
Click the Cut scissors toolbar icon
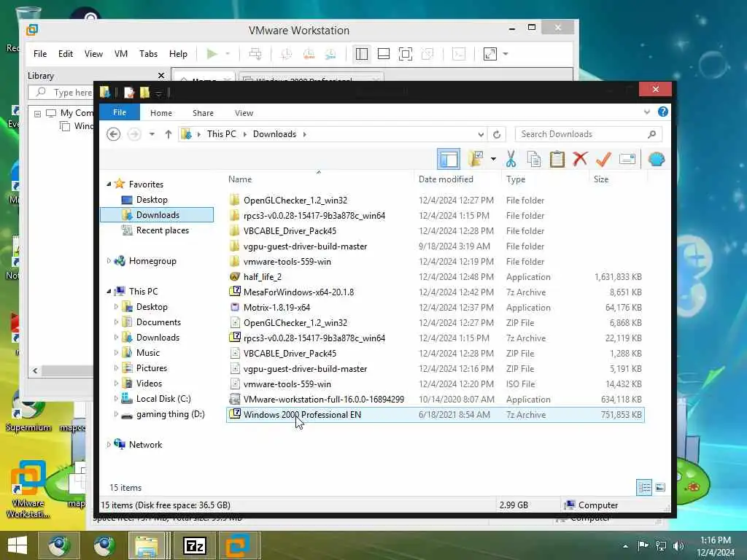click(x=511, y=159)
